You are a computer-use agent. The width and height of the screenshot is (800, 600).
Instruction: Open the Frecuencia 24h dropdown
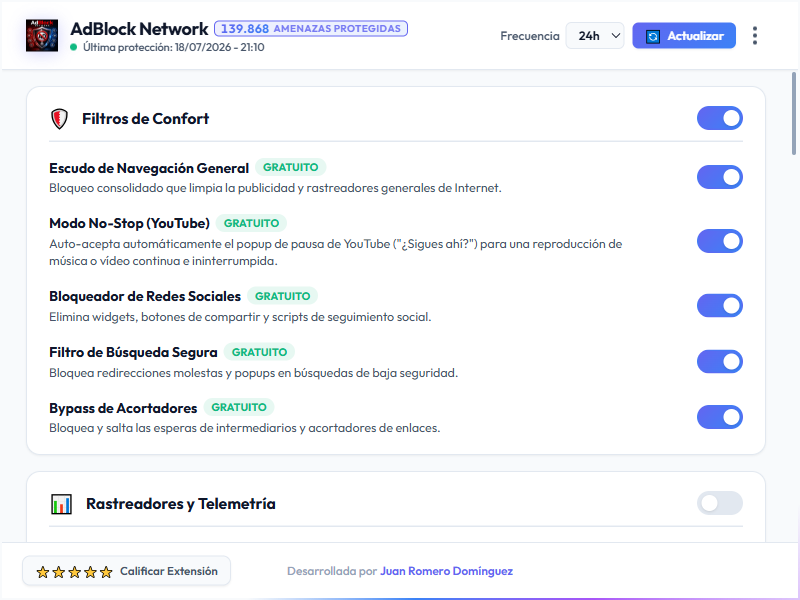point(595,36)
